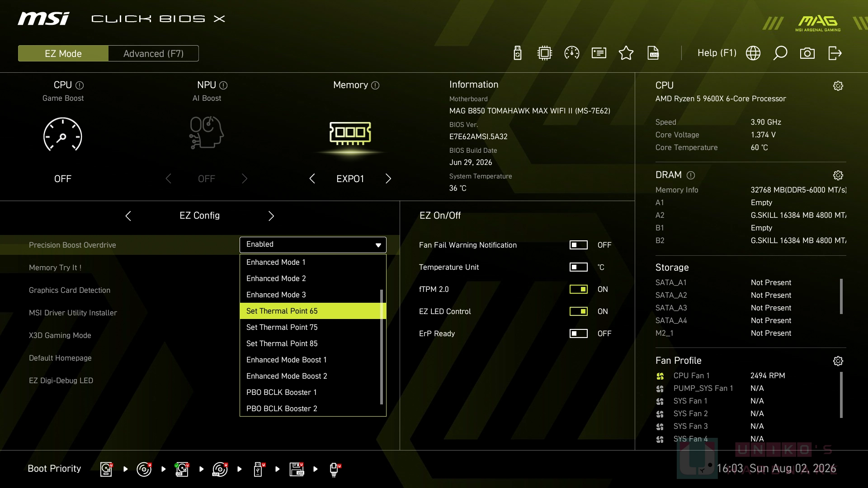
Task: Select MSI Driver Utility Installer setting
Action: [73, 313]
